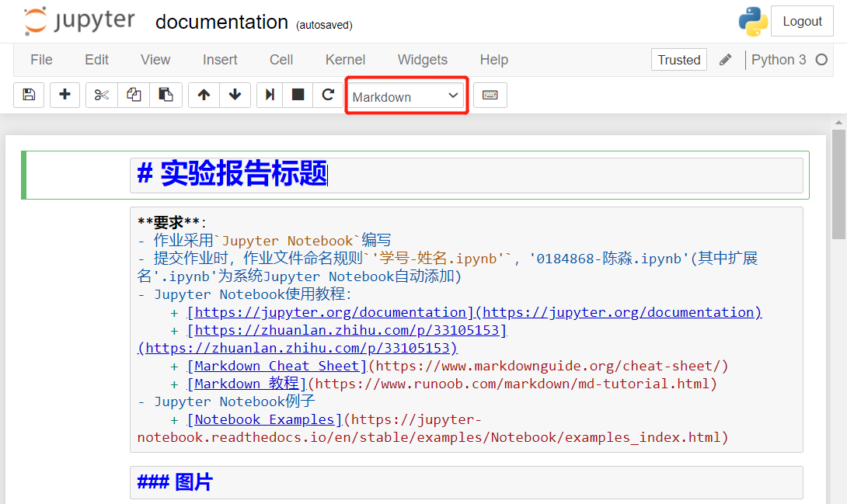Open the command palette keyboard icon
The image size is (847, 504).
pyautogui.click(x=490, y=95)
